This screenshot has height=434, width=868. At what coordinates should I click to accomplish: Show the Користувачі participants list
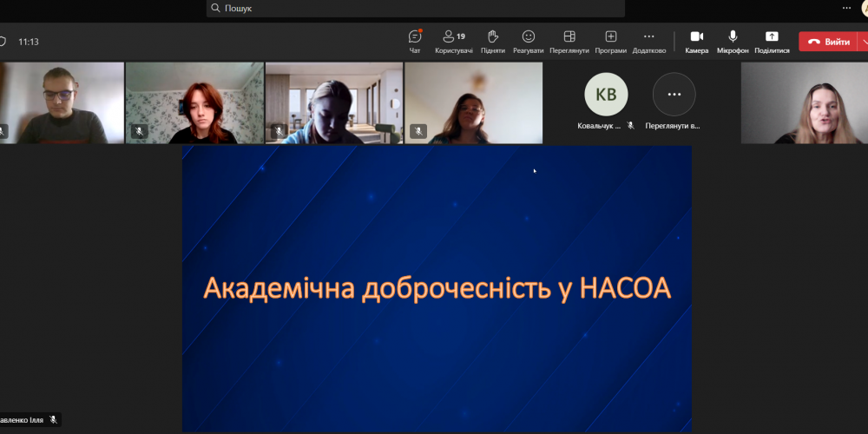[453, 40]
